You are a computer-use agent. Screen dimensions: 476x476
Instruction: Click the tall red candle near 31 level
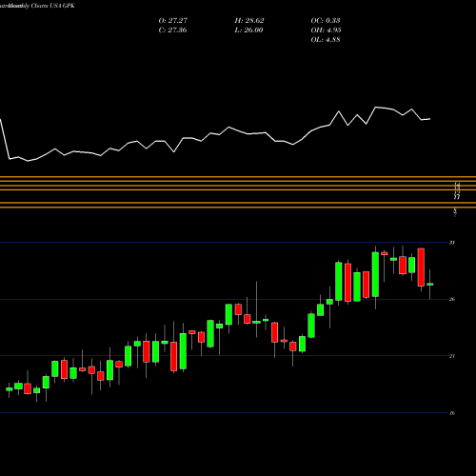pyautogui.click(x=421, y=268)
